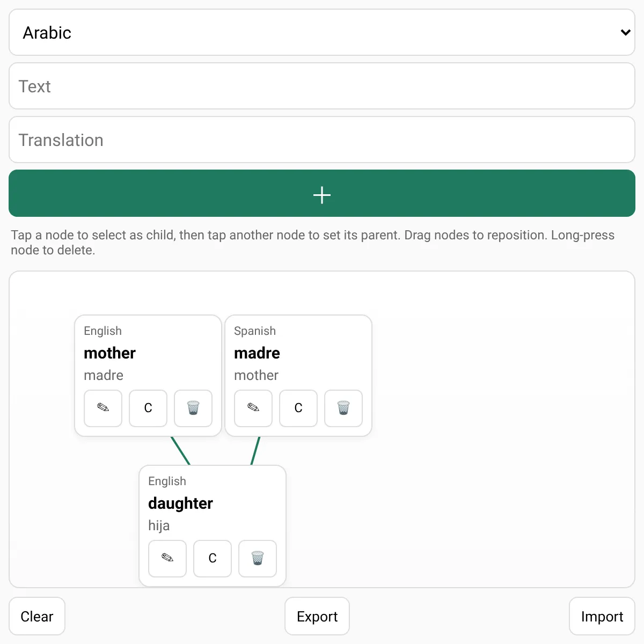
Task: Click the C button on daughter node
Action: 213,558
